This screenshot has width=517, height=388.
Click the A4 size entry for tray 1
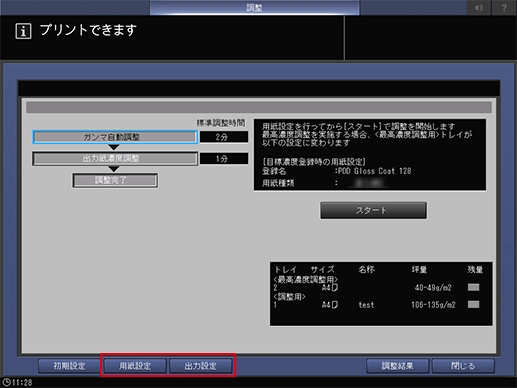[x=330, y=305]
